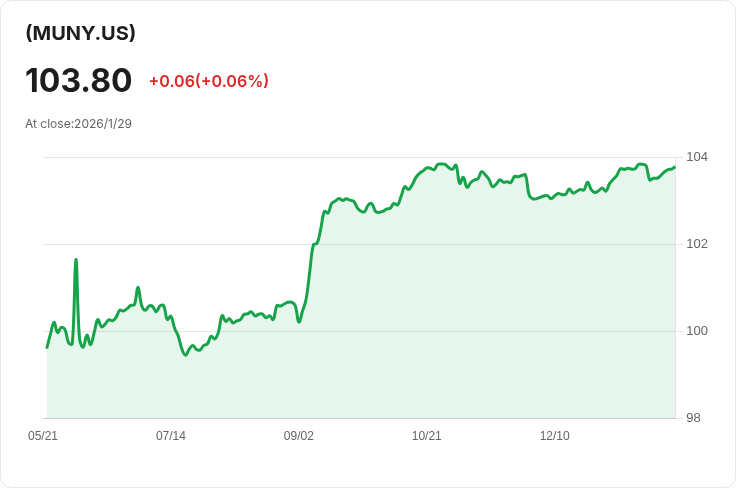Click the 05/21 x-axis date label
This screenshot has height=488, width=736.
point(43,436)
